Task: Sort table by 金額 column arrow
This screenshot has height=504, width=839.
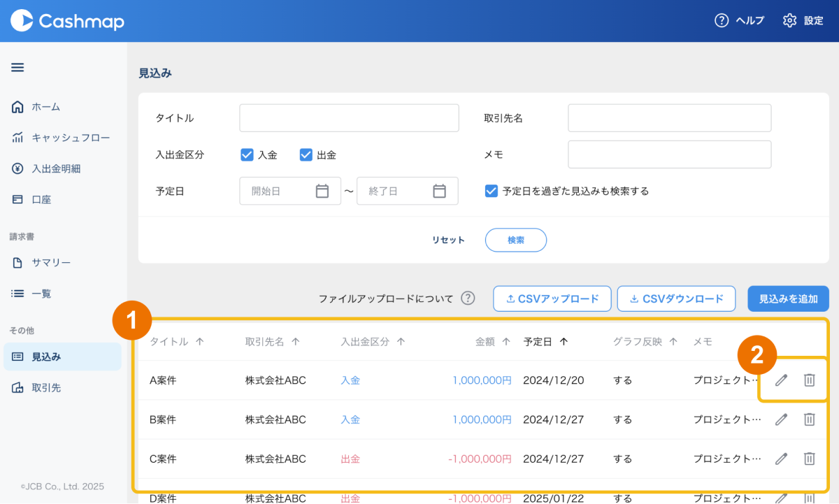Action: pos(505,342)
